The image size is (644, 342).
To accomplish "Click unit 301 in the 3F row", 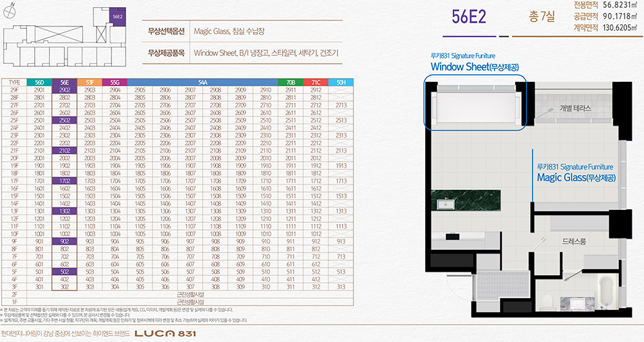I will point(39,287).
